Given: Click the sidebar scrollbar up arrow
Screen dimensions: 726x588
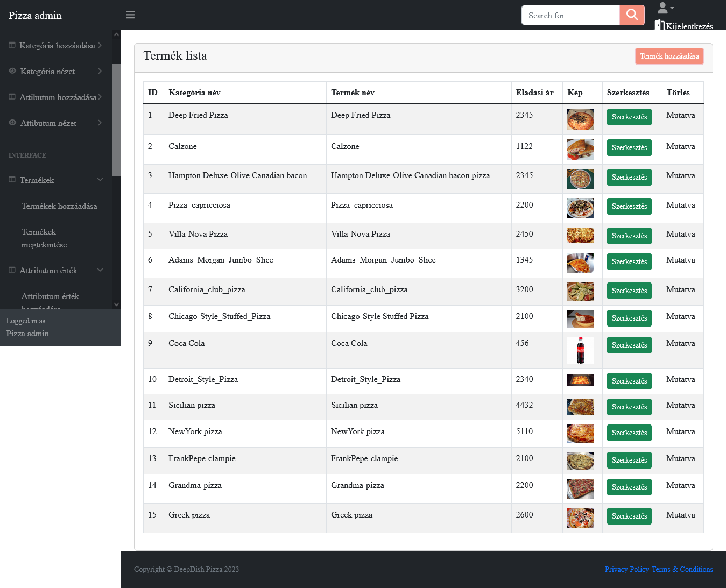Looking at the screenshot, I should [x=116, y=34].
